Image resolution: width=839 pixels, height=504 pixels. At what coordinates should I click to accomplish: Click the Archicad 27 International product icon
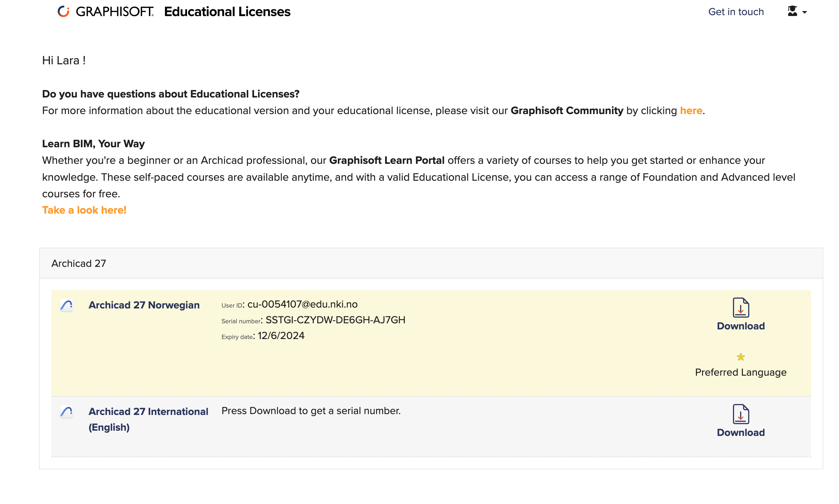coord(67,412)
